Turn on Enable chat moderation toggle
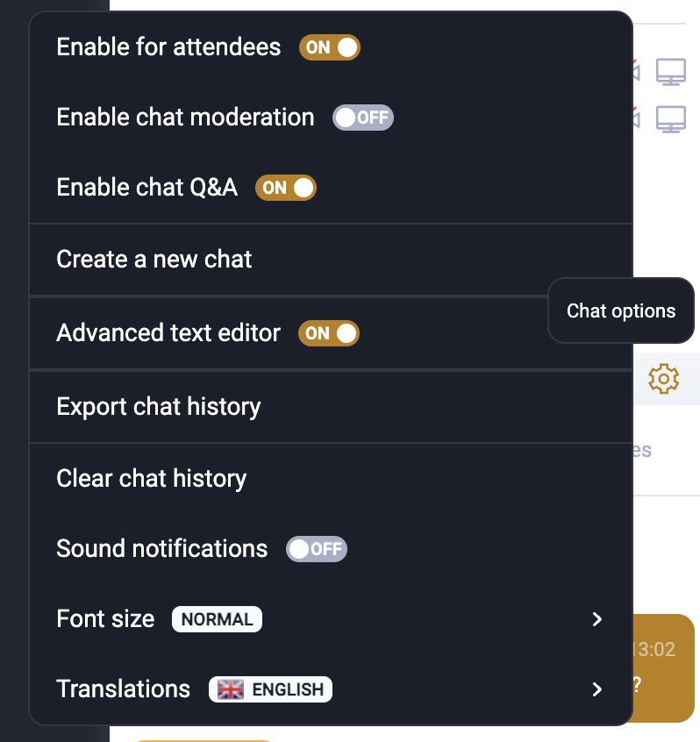The width and height of the screenshot is (700, 742). coord(363,118)
